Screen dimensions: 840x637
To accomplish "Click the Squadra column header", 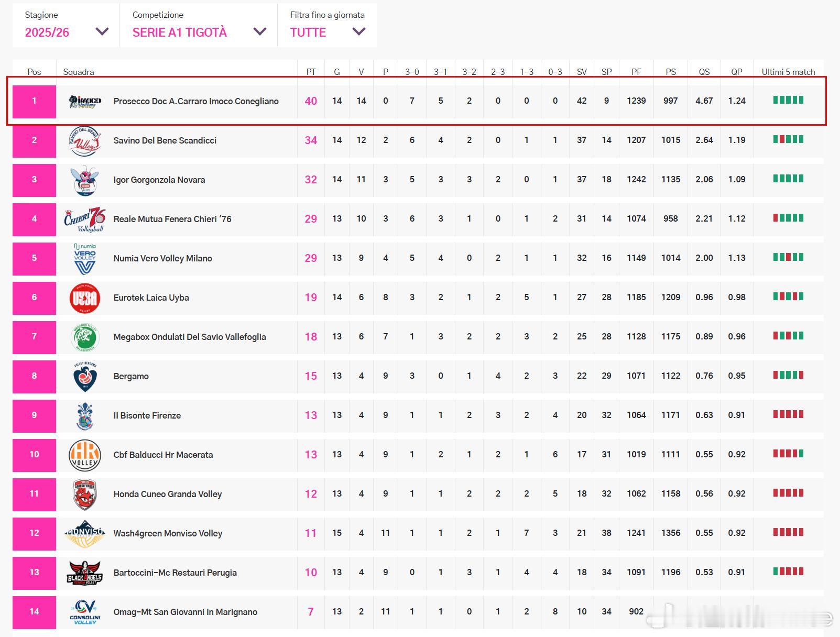I will click(x=79, y=72).
